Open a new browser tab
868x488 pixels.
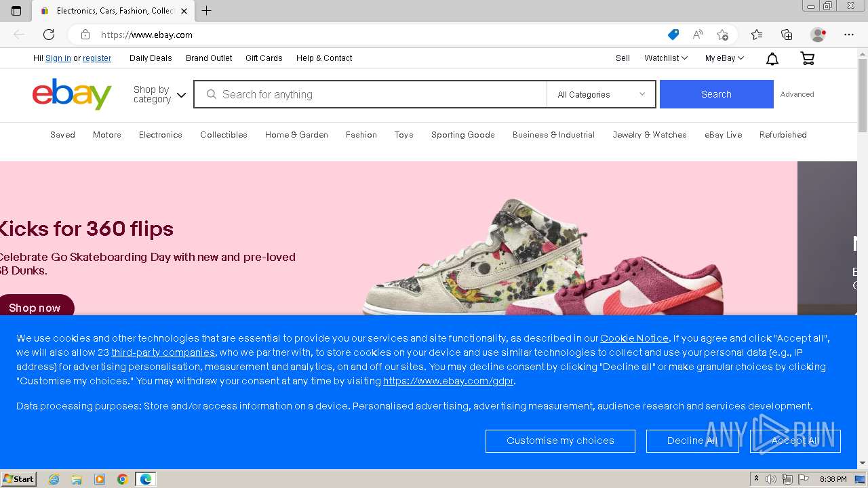(207, 11)
